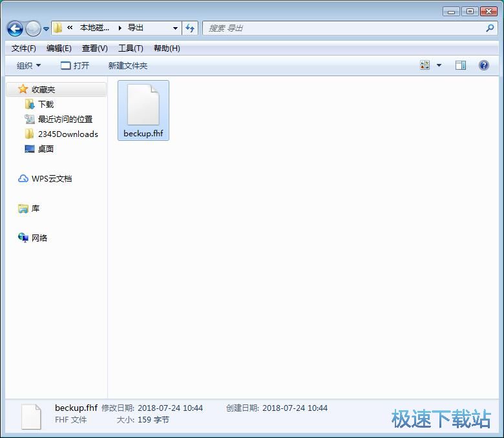Toggle the preview pane icon
The height and width of the screenshot is (438, 504).
[x=460, y=65]
